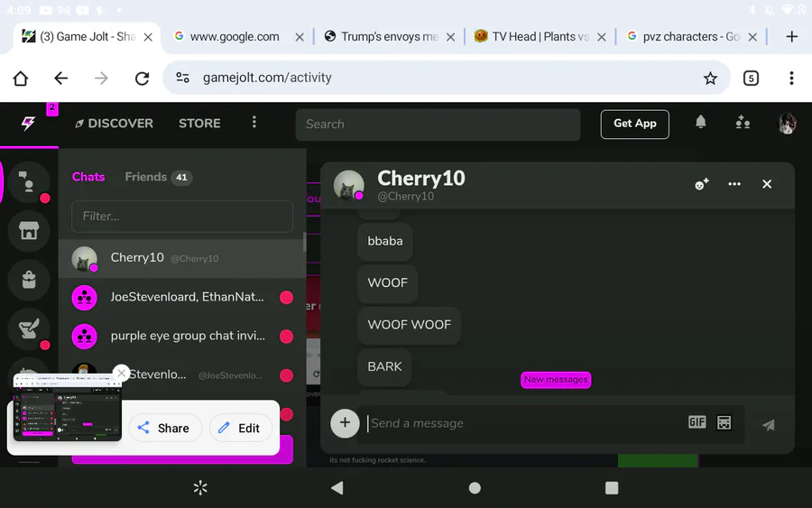812x508 pixels.
Task: Open your profile avatar menu
Action: [x=787, y=124]
